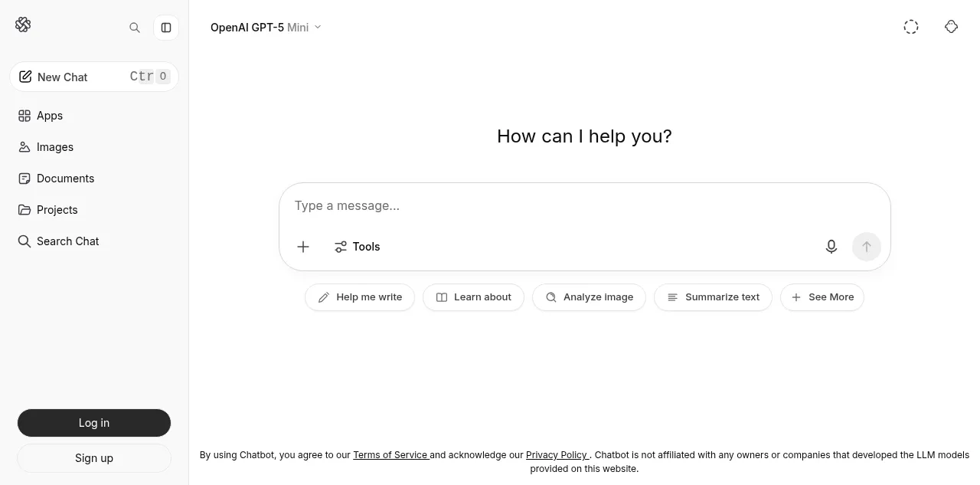Collapse the sidebar with the panel toggle icon
This screenshot has height=485, width=980.
(166, 28)
